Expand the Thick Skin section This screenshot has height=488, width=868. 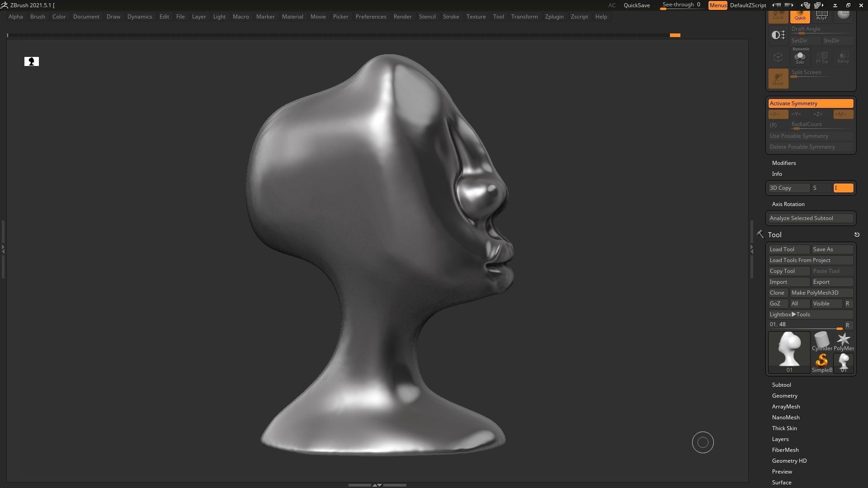tap(784, 428)
